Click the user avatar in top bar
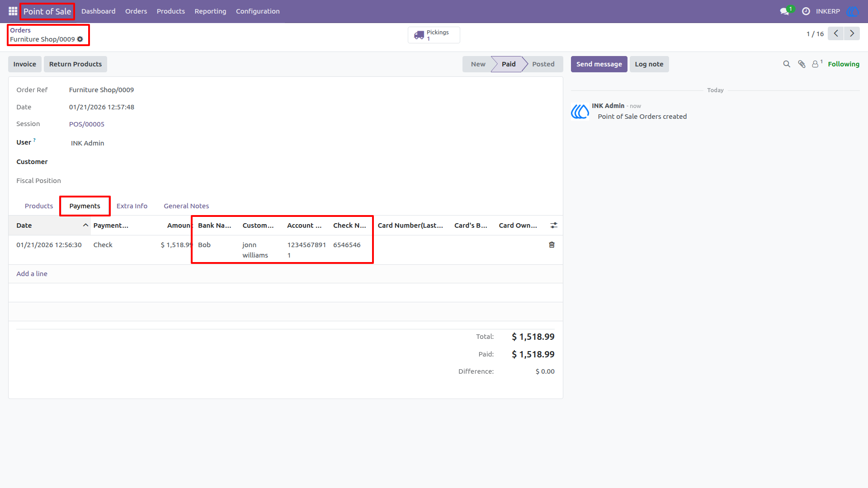 coord(853,11)
